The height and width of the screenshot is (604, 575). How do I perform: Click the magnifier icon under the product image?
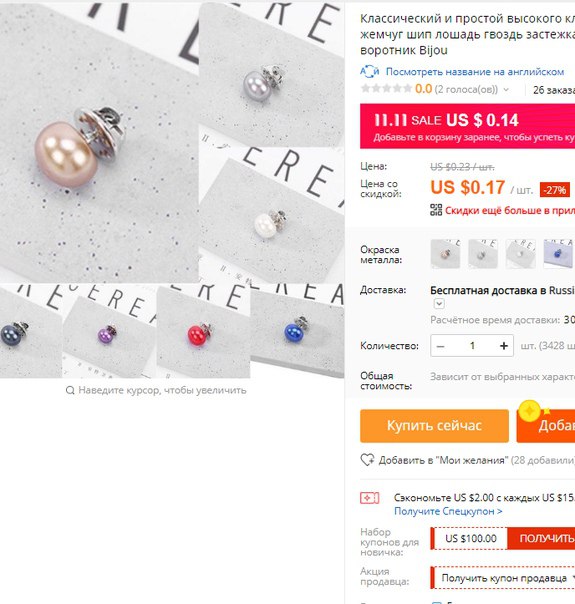(70, 390)
